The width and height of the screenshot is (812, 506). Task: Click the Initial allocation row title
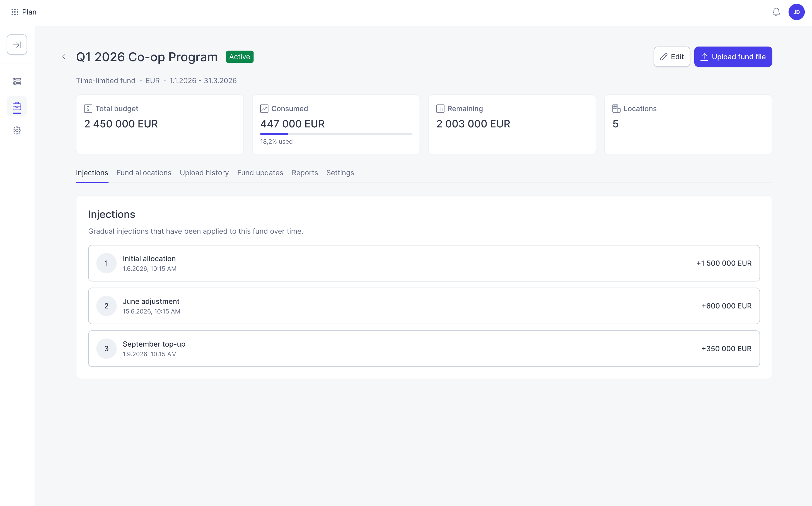149,259
